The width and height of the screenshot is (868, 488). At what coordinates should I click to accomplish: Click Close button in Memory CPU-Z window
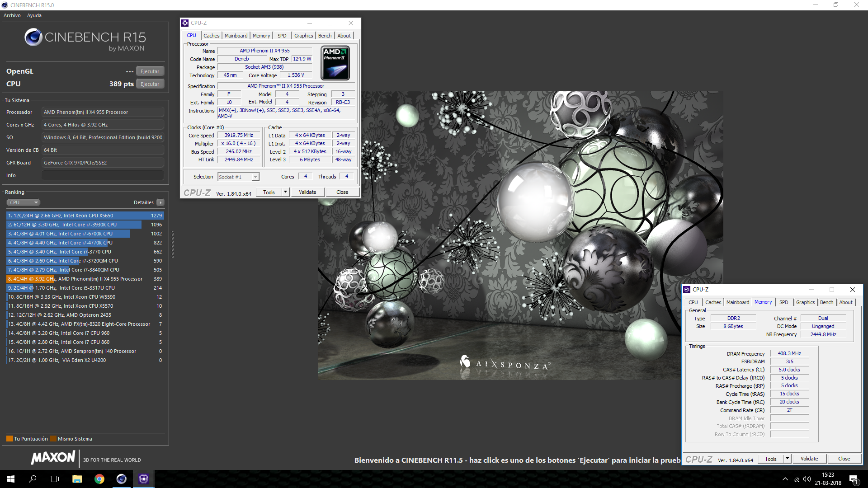[844, 459]
